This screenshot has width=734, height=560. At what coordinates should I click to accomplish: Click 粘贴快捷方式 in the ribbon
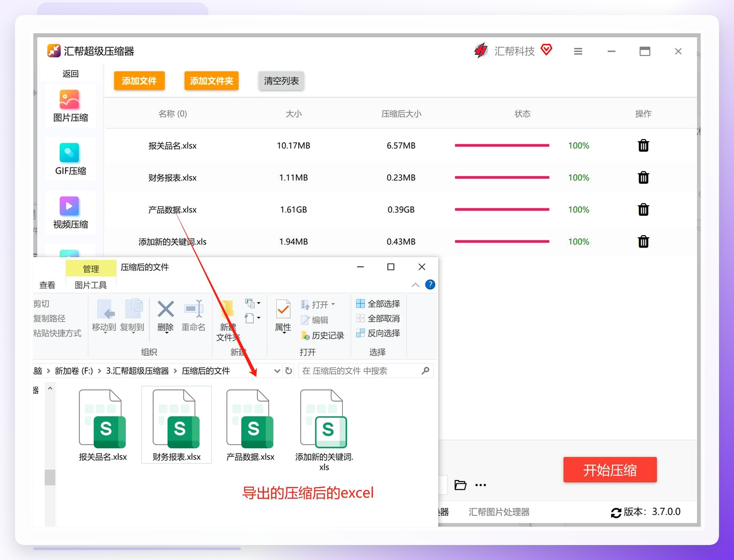pos(57,333)
